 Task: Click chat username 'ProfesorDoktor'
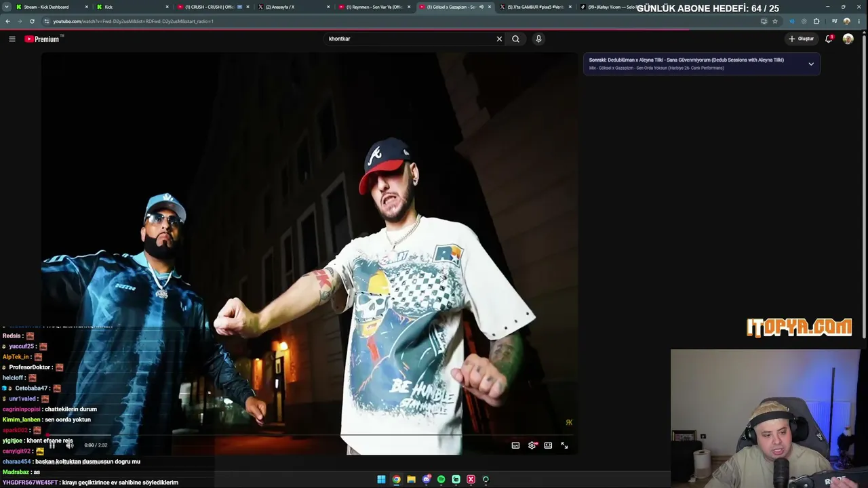pyautogui.click(x=30, y=367)
